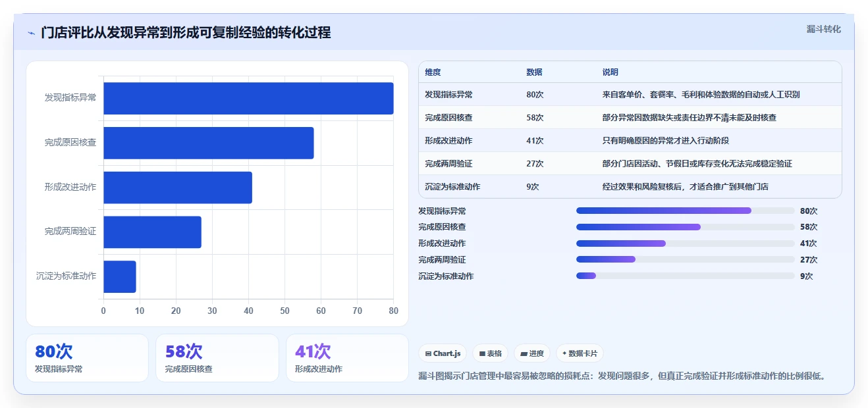Click the description starting 来自客单价、套餐率
Screen dimensions: 868x408
(701, 95)
